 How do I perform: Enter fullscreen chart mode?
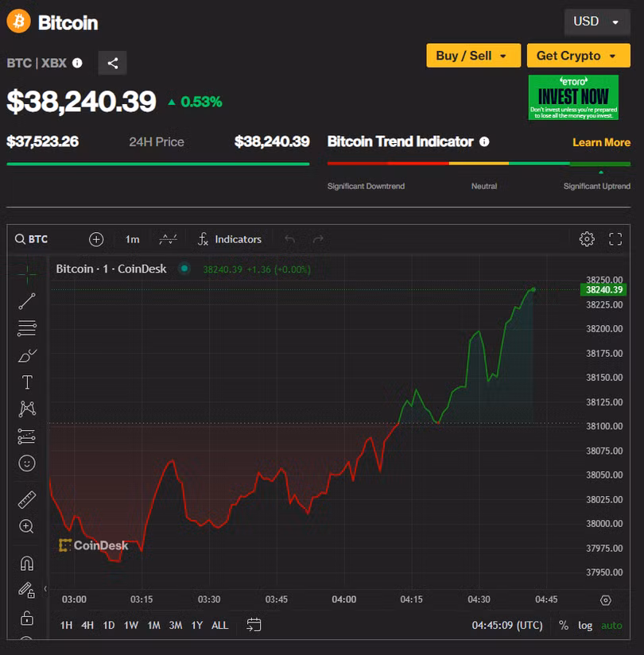click(615, 239)
